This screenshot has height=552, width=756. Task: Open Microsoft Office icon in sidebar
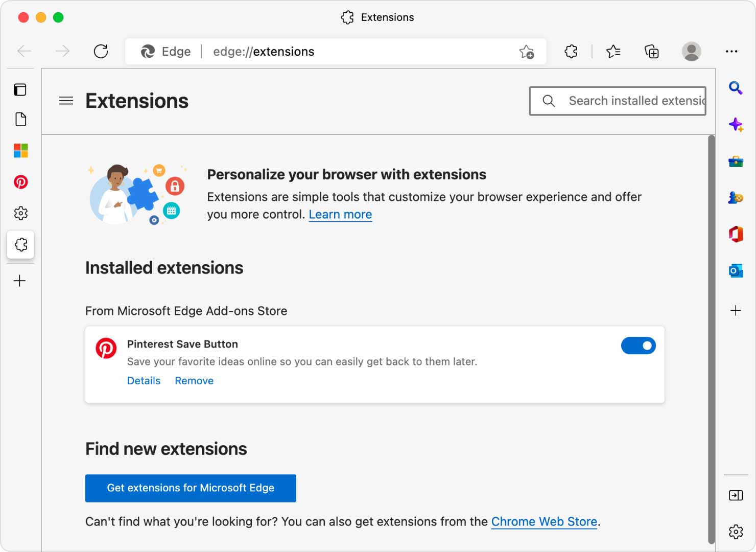point(736,234)
